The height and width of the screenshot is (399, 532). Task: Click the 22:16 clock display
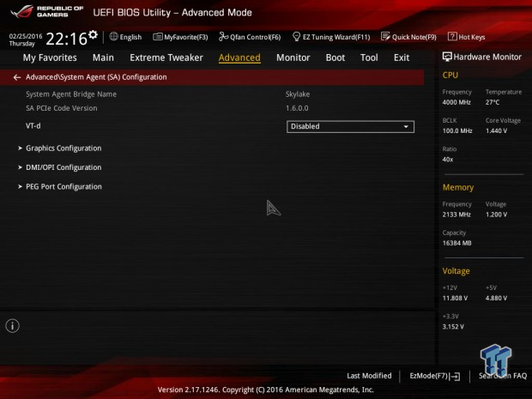[67, 39]
